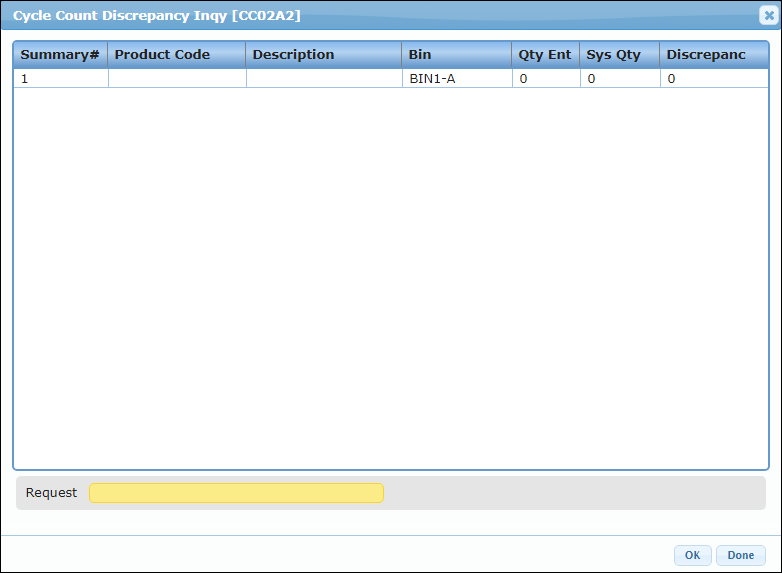Screen dimensions: 782x573
Task: Click the Discrepancy value in first row
Action: [x=712, y=78]
